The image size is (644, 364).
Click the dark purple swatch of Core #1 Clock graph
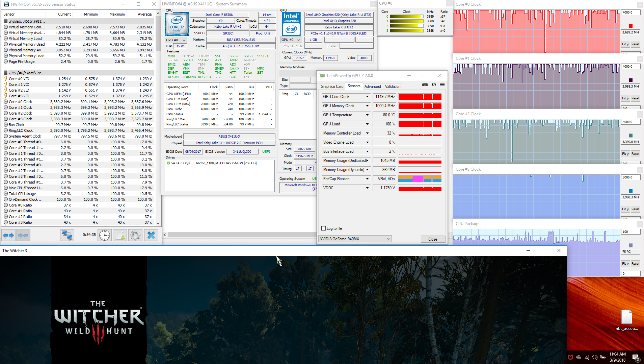(x=630, y=80)
